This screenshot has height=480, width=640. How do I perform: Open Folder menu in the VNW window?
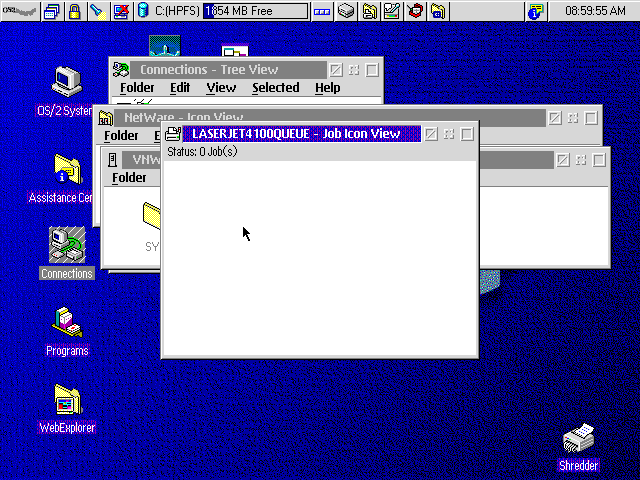pos(129,178)
